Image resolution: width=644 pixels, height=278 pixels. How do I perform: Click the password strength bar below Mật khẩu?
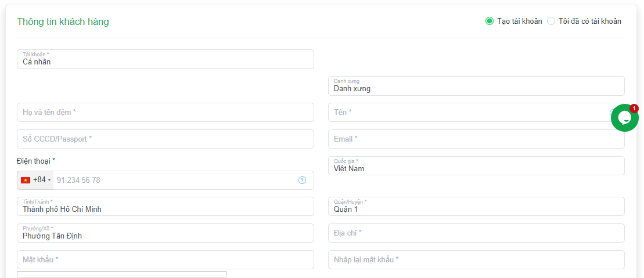[x=121, y=274]
